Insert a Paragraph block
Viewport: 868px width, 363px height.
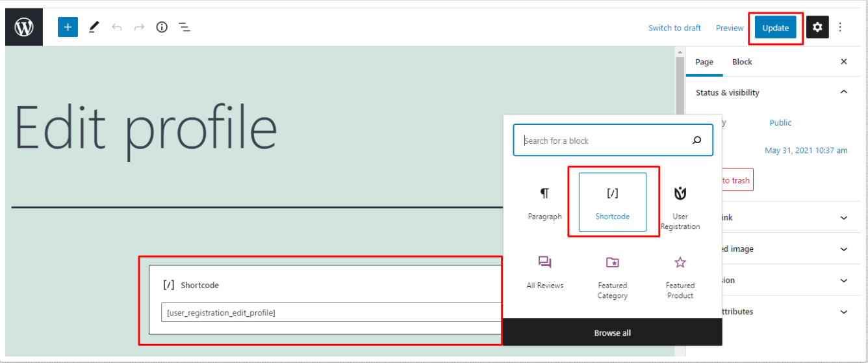(x=544, y=202)
